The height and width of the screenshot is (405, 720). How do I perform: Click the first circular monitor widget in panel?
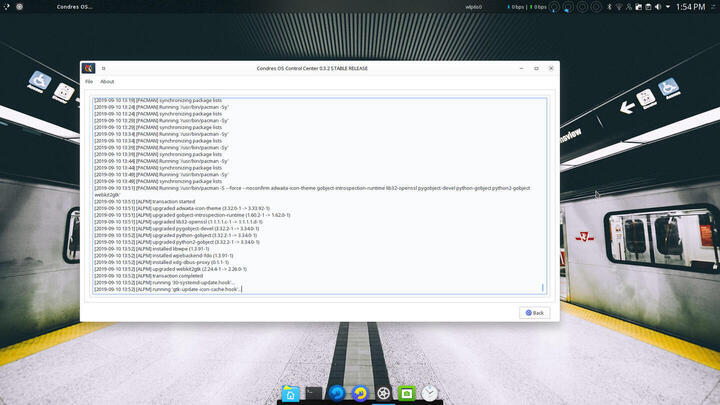[x=554, y=7]
